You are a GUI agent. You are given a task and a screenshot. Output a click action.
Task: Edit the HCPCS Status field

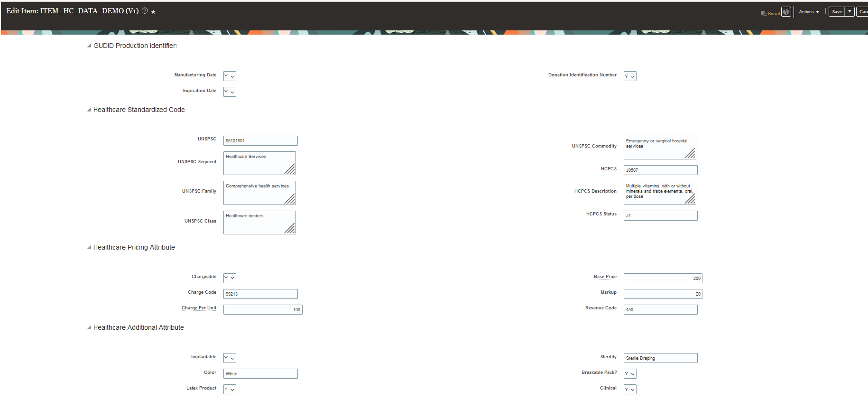(661, 216)
